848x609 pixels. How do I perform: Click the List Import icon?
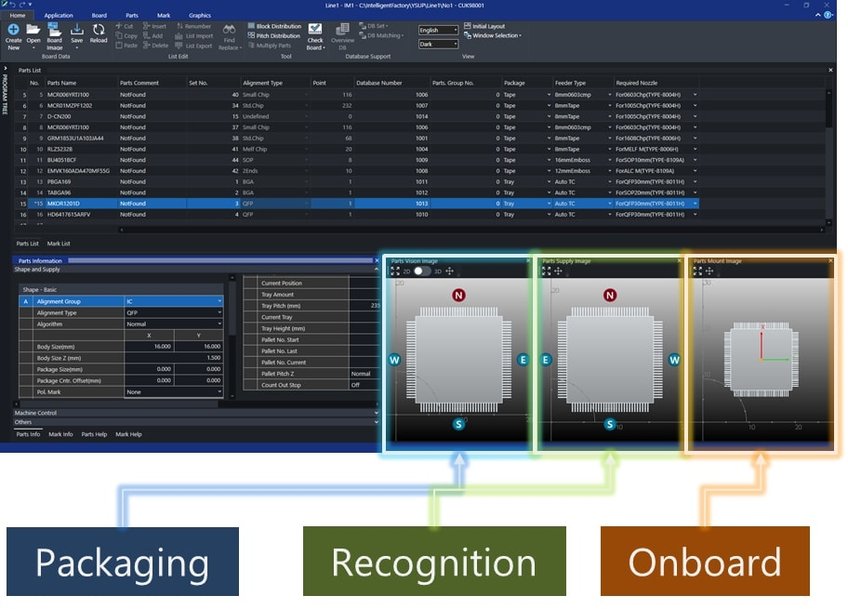point(179,36)
